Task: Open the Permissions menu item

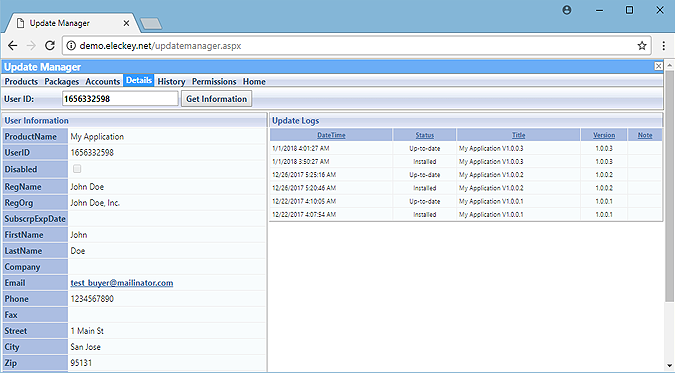Action: 214,81
